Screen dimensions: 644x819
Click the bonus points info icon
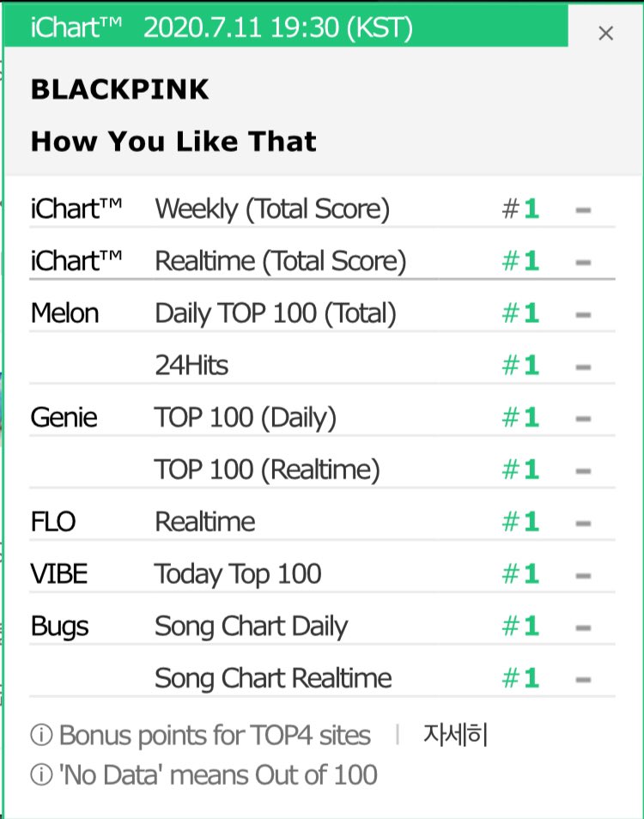coord(40,736)
